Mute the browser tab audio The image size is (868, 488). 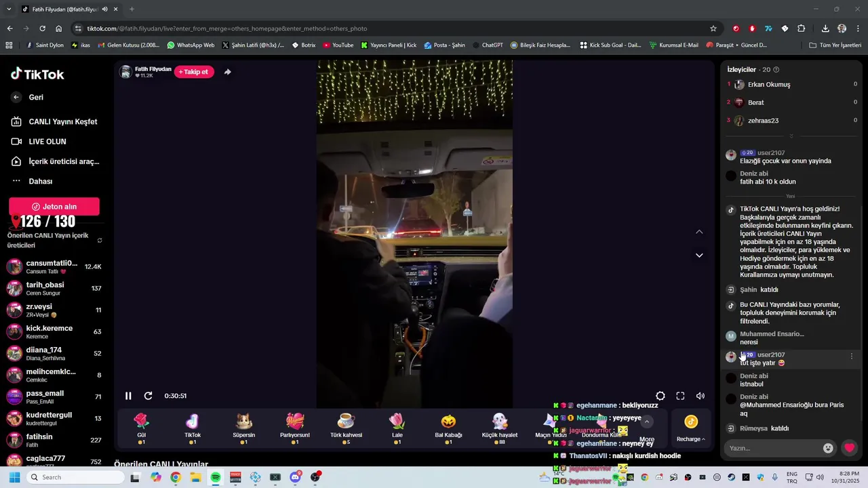pos(104,9)
